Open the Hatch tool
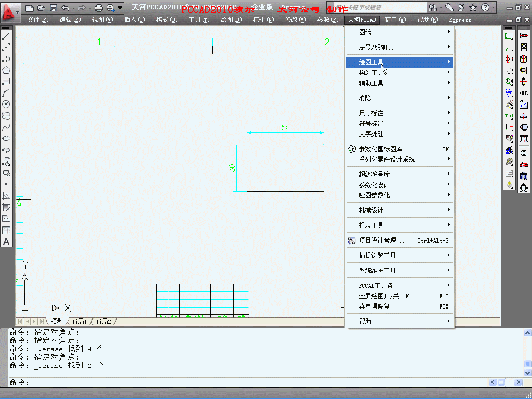Viewport: 532px width, 399px height. (x=6, y=196)
